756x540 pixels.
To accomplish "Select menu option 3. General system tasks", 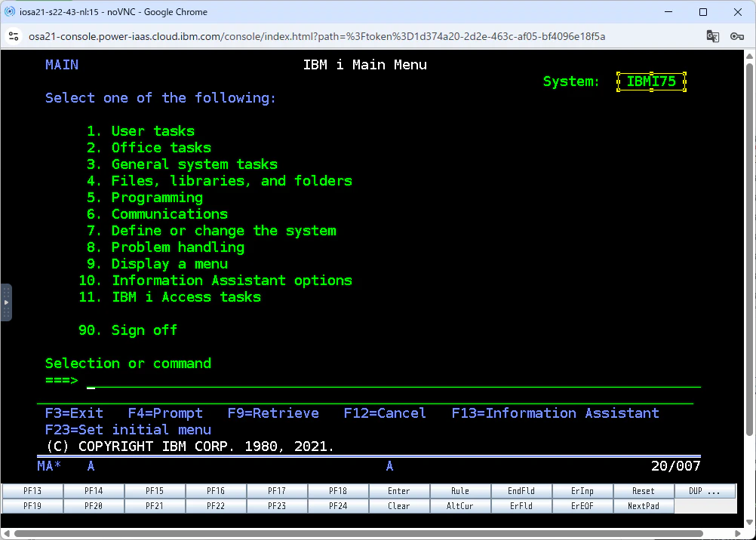I will coord(183,164).
